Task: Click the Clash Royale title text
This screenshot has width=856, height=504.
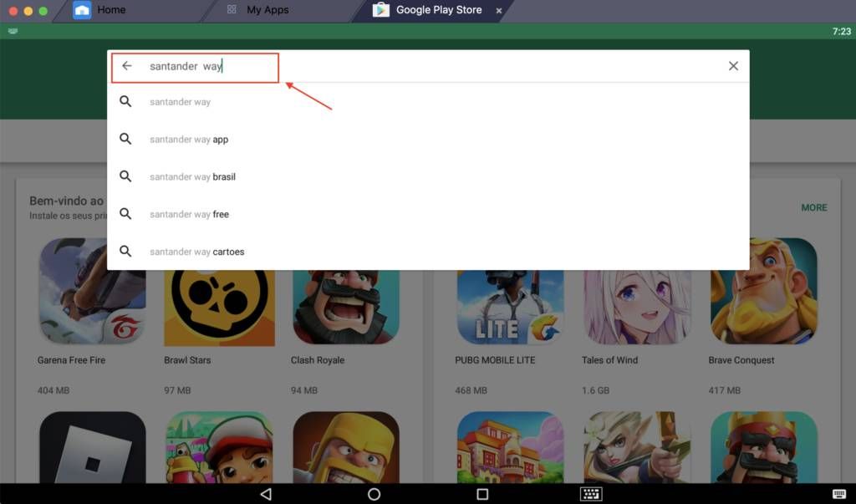Action: (318, 360)
